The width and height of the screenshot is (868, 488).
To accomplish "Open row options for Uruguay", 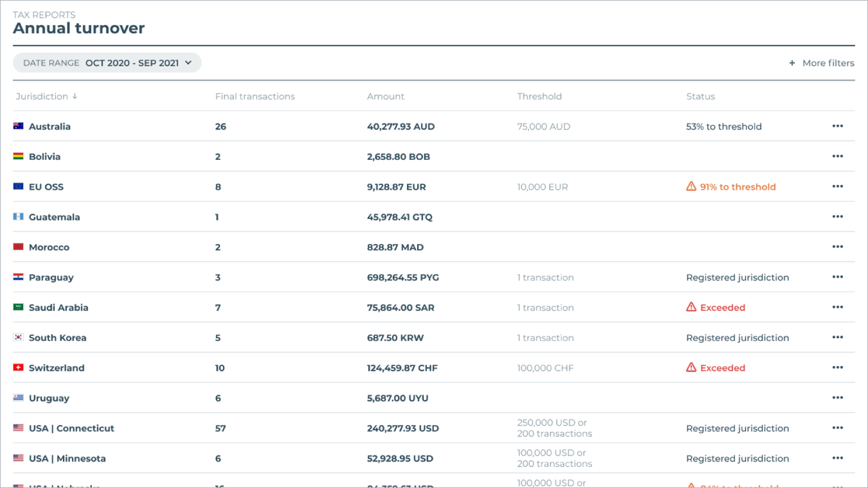I will [x=837, y=398].
